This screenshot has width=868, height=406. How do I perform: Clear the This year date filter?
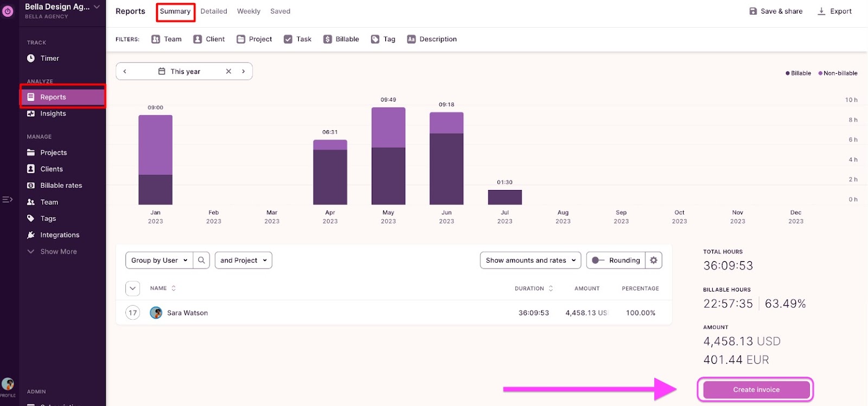(228, 72)
